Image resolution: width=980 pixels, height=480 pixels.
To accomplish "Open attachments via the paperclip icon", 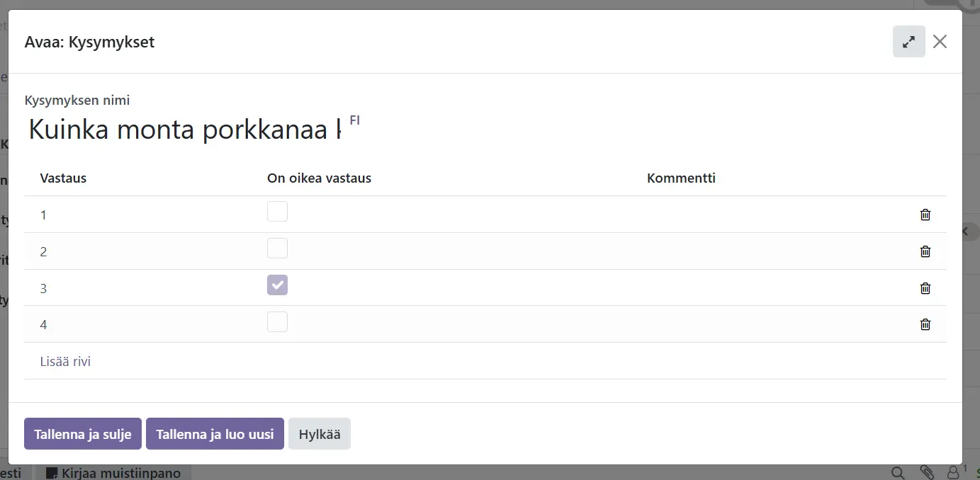I will tap(926, 473).
